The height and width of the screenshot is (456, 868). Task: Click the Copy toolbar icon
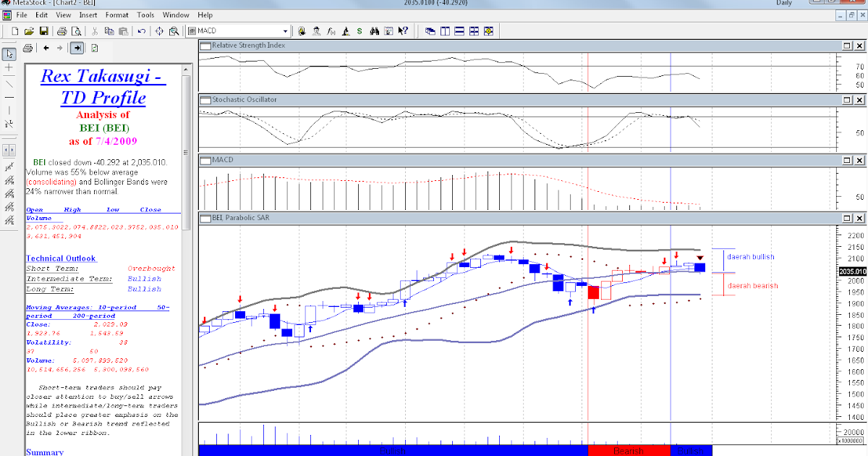click(109, 31)
